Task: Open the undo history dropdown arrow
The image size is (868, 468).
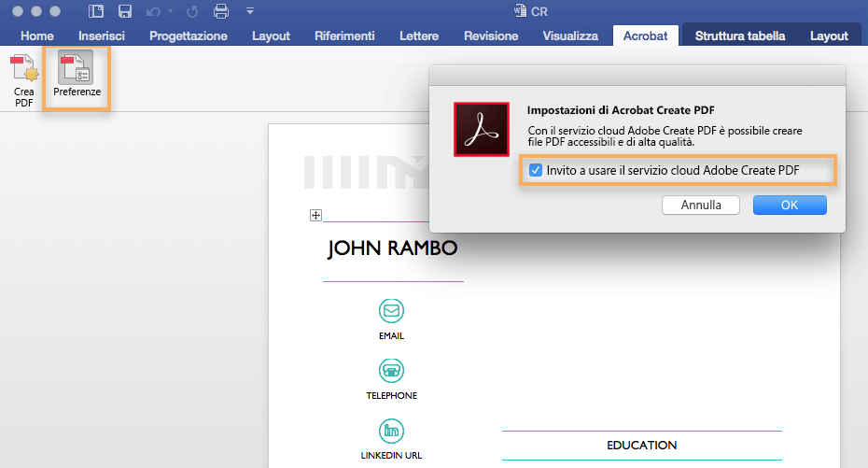Action: 171,11
